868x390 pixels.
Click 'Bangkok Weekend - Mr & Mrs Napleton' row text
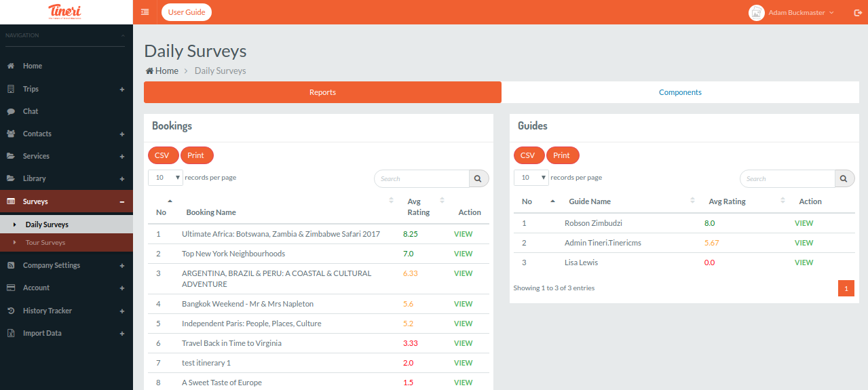pos(248,304)
